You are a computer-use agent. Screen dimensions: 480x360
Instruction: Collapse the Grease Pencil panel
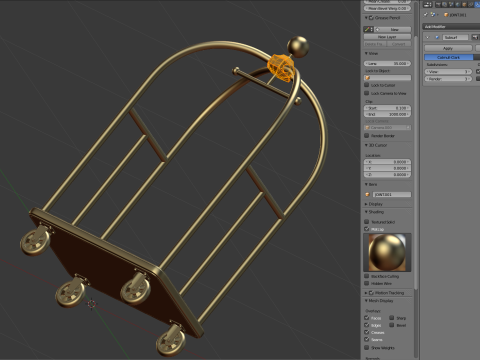[366, 18]
